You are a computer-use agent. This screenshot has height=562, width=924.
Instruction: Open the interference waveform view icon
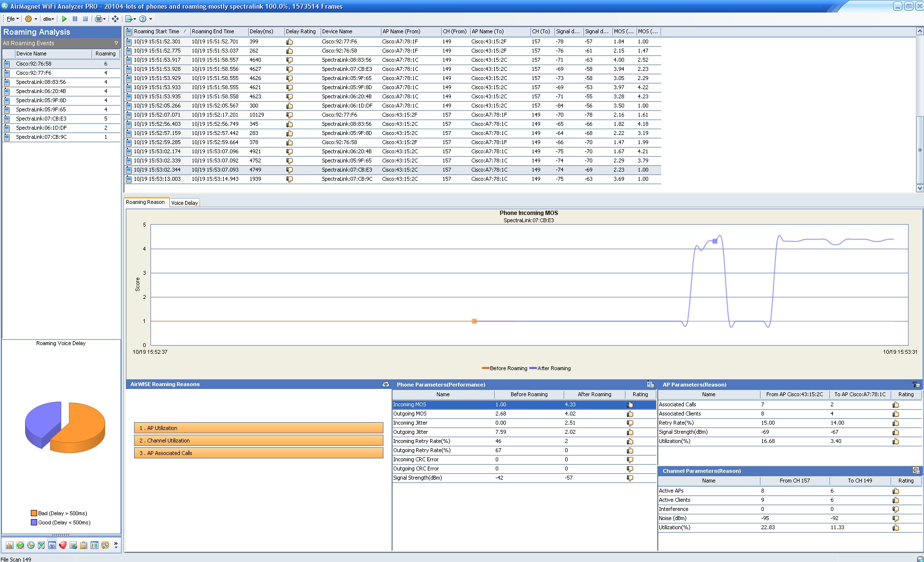[31, 545]
